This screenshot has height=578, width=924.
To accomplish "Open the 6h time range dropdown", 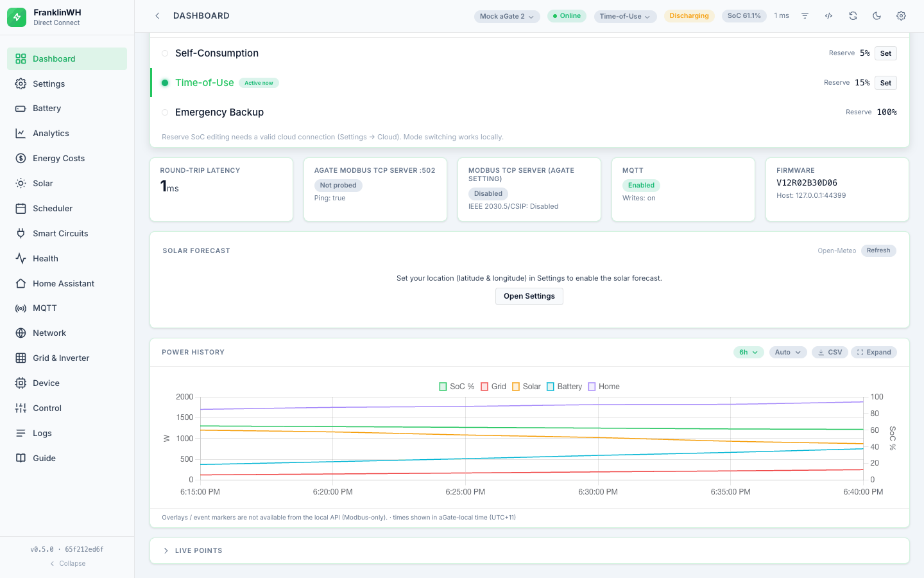I will (748, 353).
